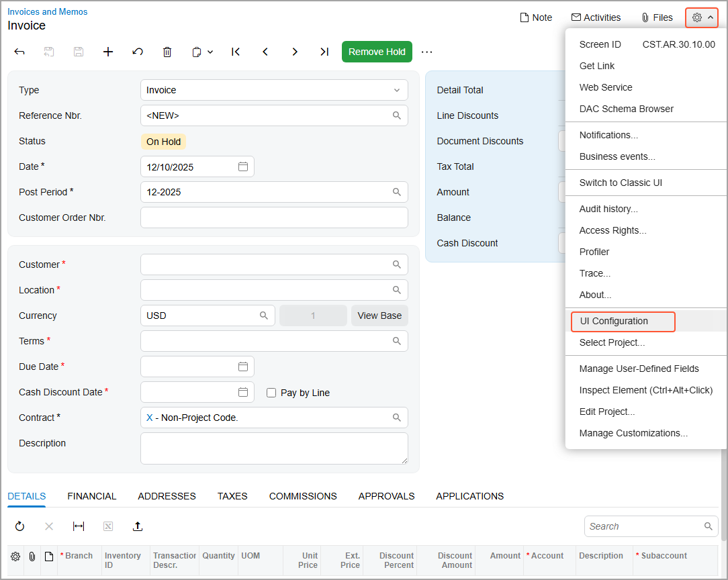Click Currency lookup magnifier
Screen dimensions: 728x580
pos(264,316)
